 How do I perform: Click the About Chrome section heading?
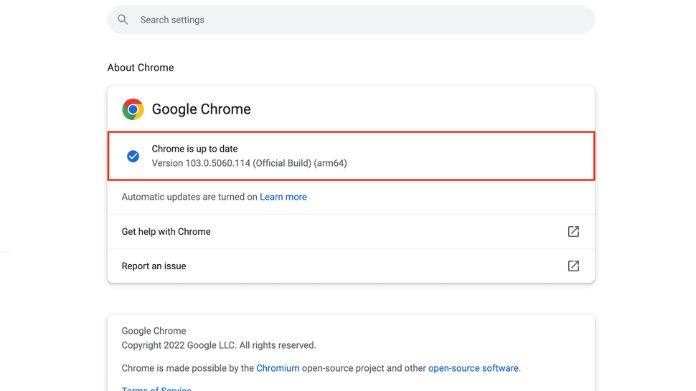click(x=141, y=67)
